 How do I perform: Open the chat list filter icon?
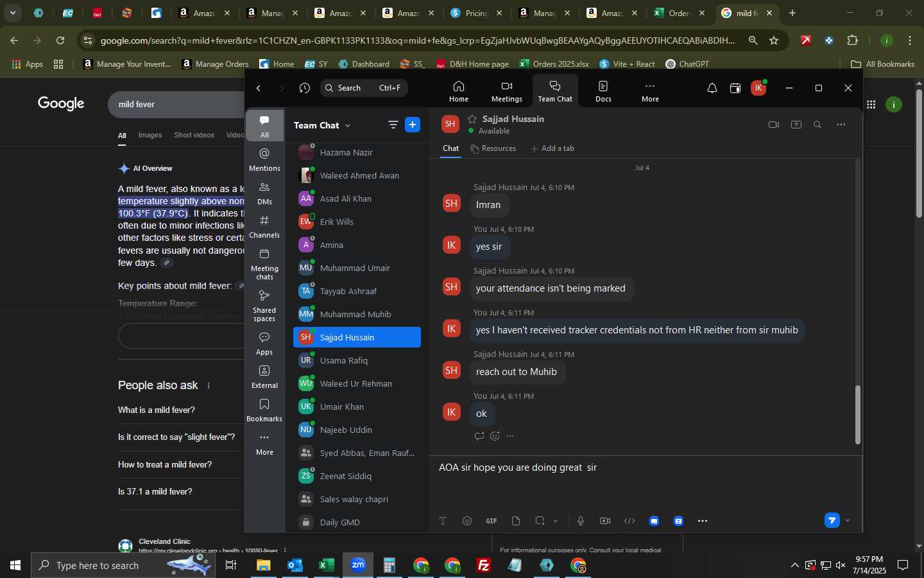pyautogui.click(x=393, y=125)
